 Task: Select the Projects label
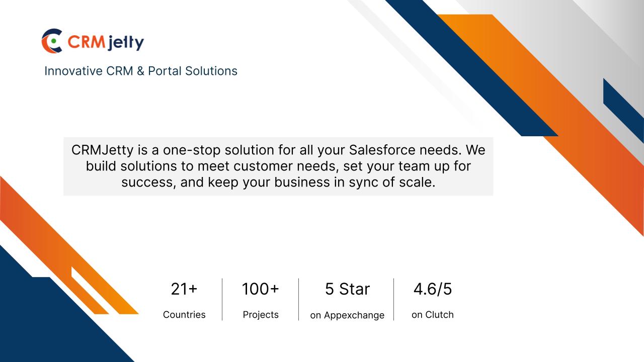point(261,315)
